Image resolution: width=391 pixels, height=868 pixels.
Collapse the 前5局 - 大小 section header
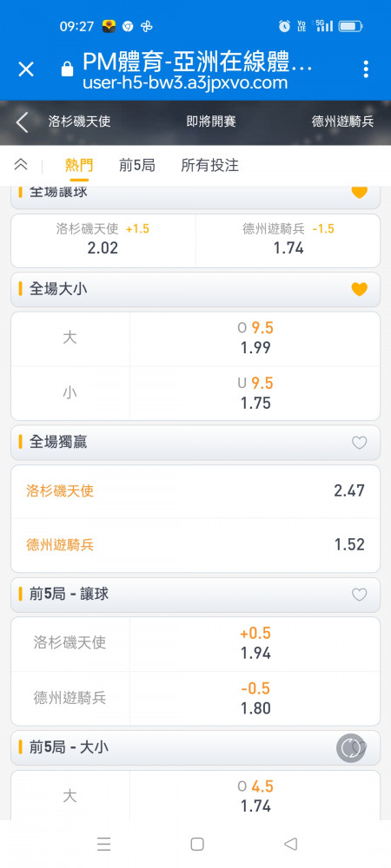click(195, 748)
